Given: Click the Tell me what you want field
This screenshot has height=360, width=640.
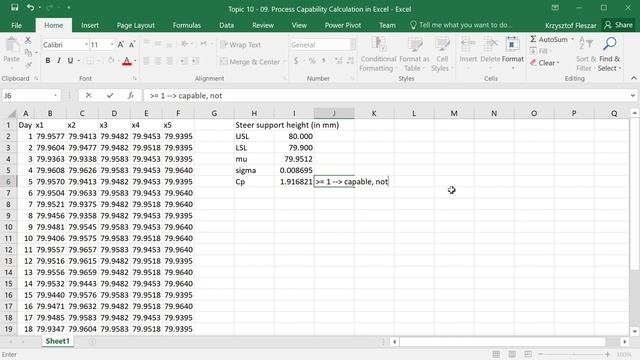Looking at the screenshot, I should click(460, 25).
